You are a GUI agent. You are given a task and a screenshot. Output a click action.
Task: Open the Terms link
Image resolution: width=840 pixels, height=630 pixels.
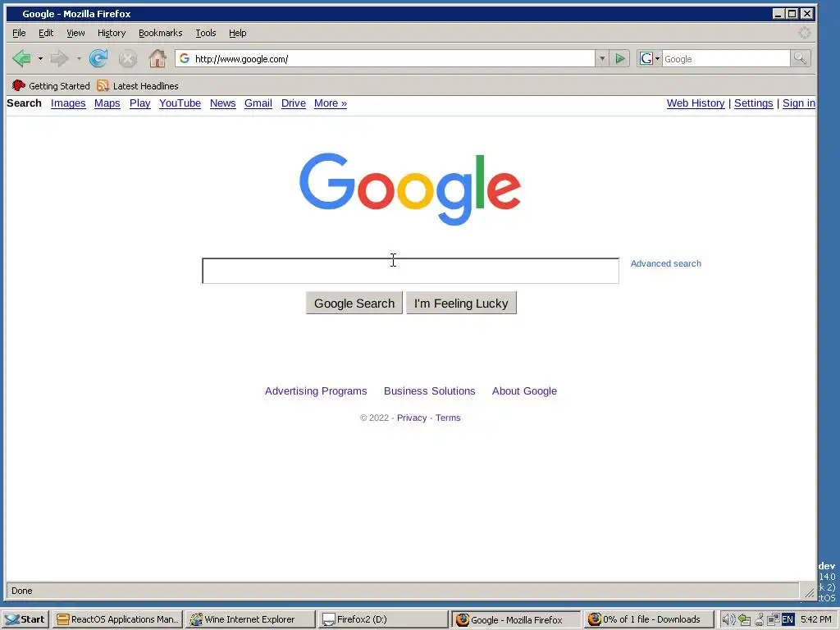point(448,418)
